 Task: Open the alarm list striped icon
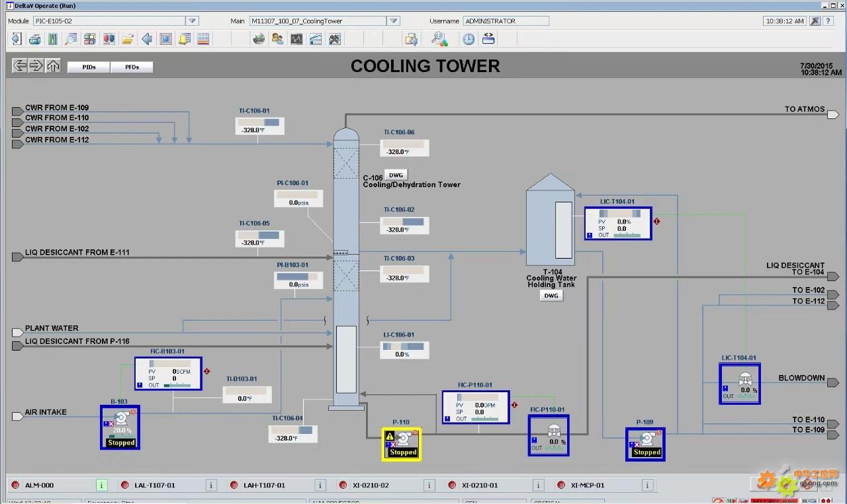[203, 39]
